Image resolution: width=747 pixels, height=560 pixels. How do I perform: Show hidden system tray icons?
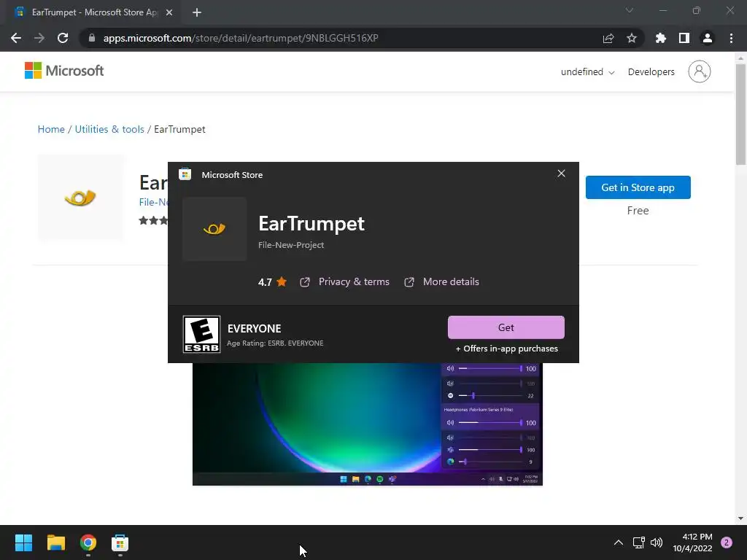619,542
